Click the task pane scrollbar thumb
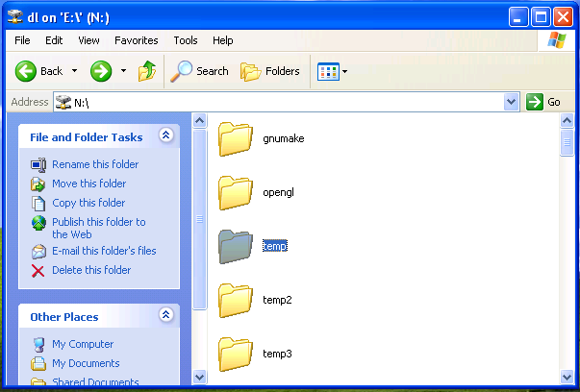This screenshot has width=580, height=392. tap(200, 219)
